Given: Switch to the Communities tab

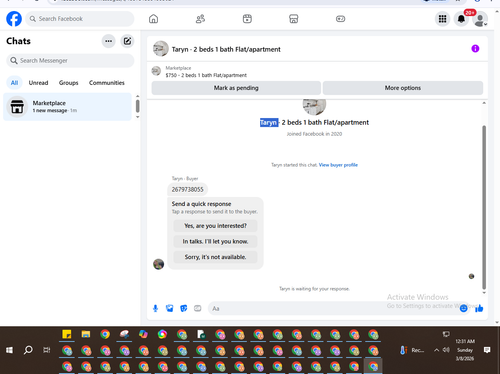Looking at the screenshot, I should 107,83.
